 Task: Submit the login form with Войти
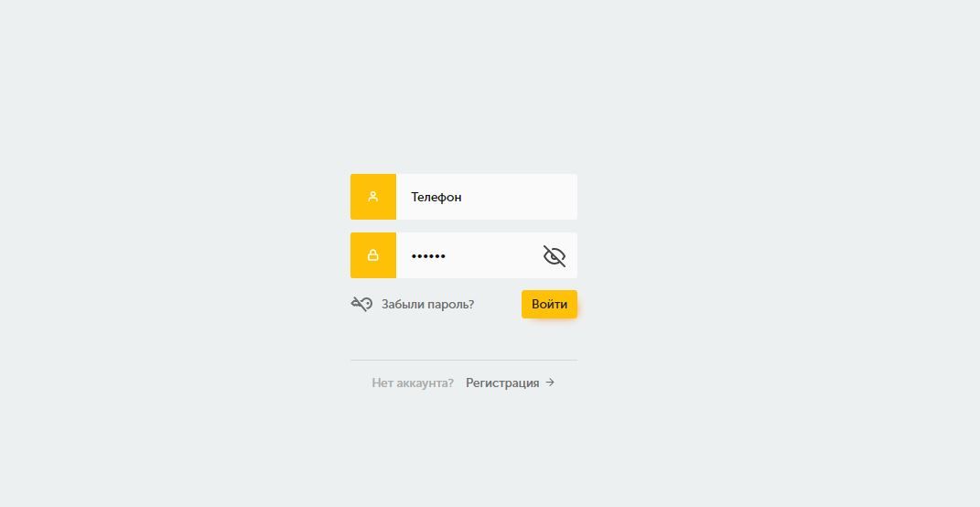point(549,304)
